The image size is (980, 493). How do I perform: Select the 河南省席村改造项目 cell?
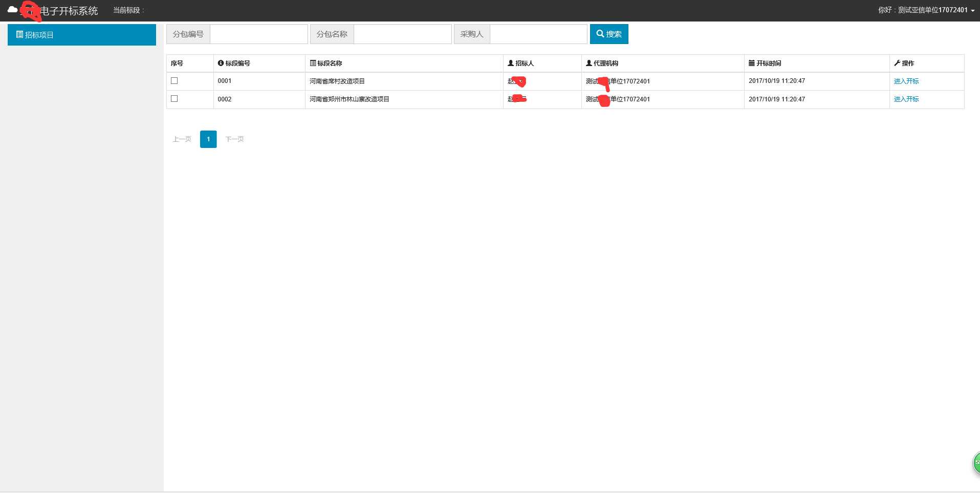[404, 81]
